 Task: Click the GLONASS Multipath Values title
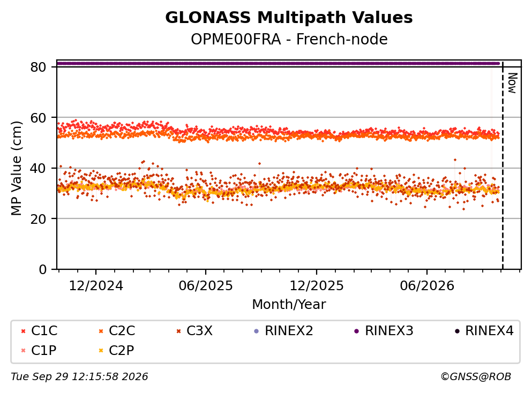289,18
